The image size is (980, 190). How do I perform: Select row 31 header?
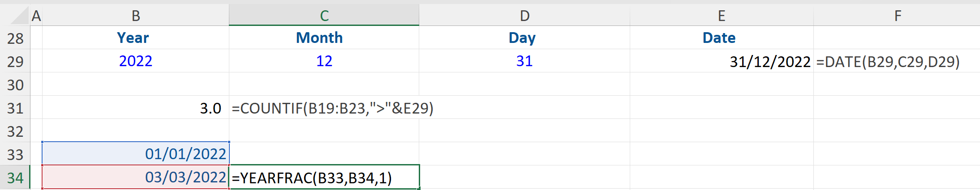[x=15, y=108]
